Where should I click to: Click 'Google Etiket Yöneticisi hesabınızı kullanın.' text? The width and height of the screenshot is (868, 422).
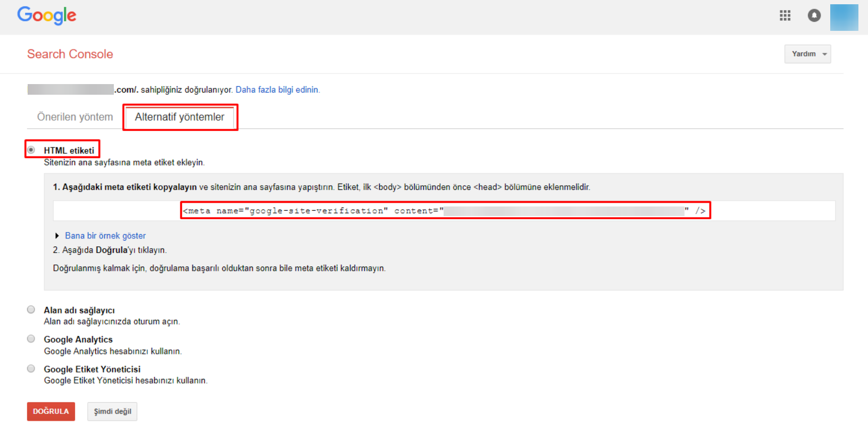pos(126,380)
